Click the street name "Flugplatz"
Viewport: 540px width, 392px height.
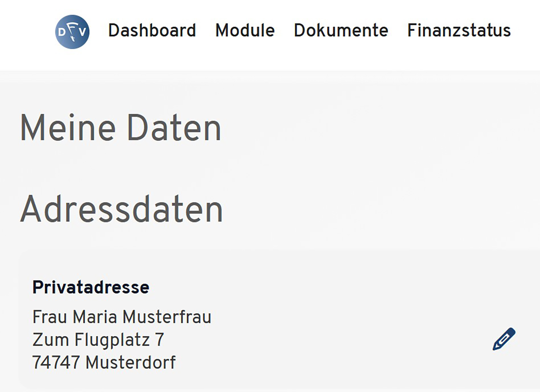coord(112,340)
